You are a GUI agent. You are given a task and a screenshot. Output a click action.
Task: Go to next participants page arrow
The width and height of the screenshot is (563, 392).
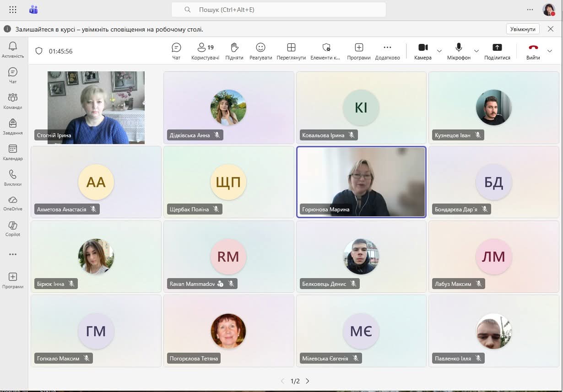pyautogui.click(x=308, y=381)
